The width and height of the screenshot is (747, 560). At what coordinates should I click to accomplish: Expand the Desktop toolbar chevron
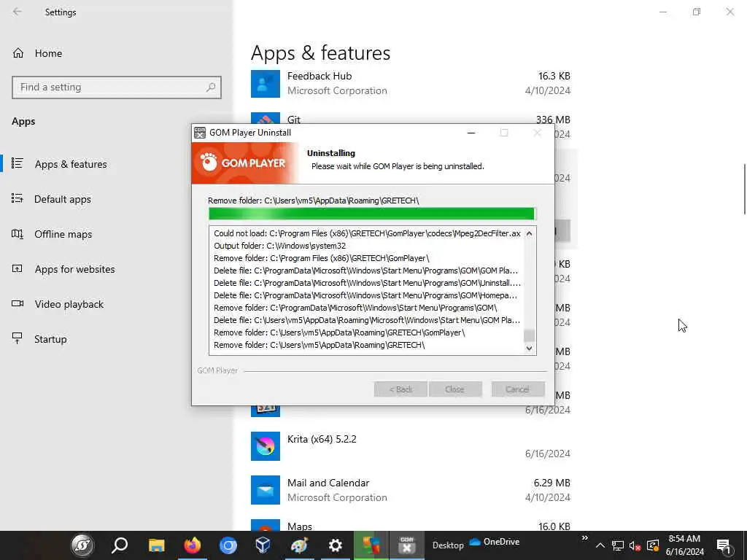point(584,538)
